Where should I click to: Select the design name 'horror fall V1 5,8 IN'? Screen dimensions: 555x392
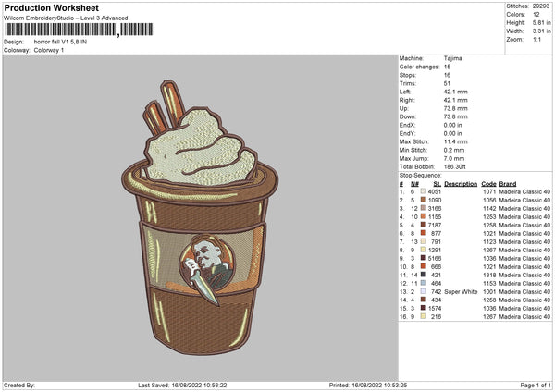(x=60, y=42)
